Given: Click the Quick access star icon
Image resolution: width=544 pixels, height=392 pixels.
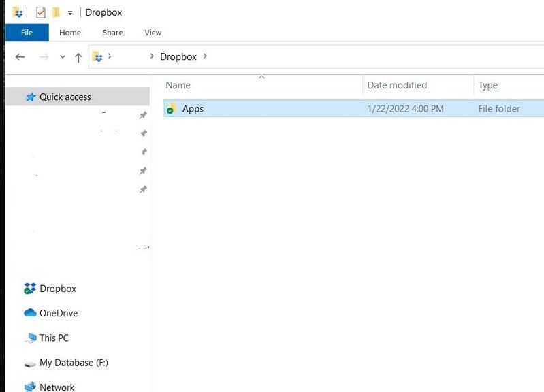Looking at the screenshot, I should tap(31, 97).
